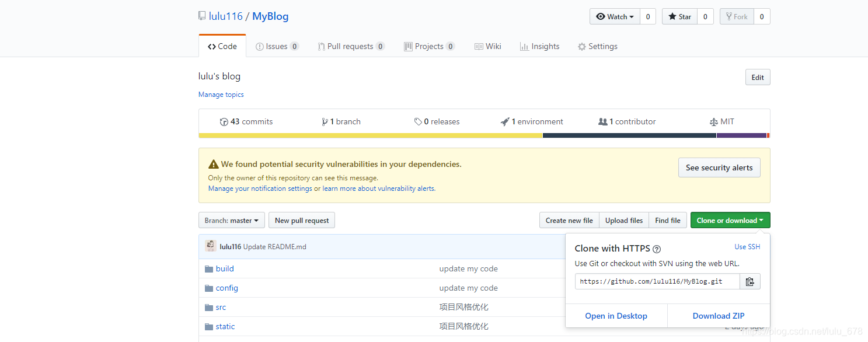Open the config folder
Screen dimensions: 868x342
(227, 288)
